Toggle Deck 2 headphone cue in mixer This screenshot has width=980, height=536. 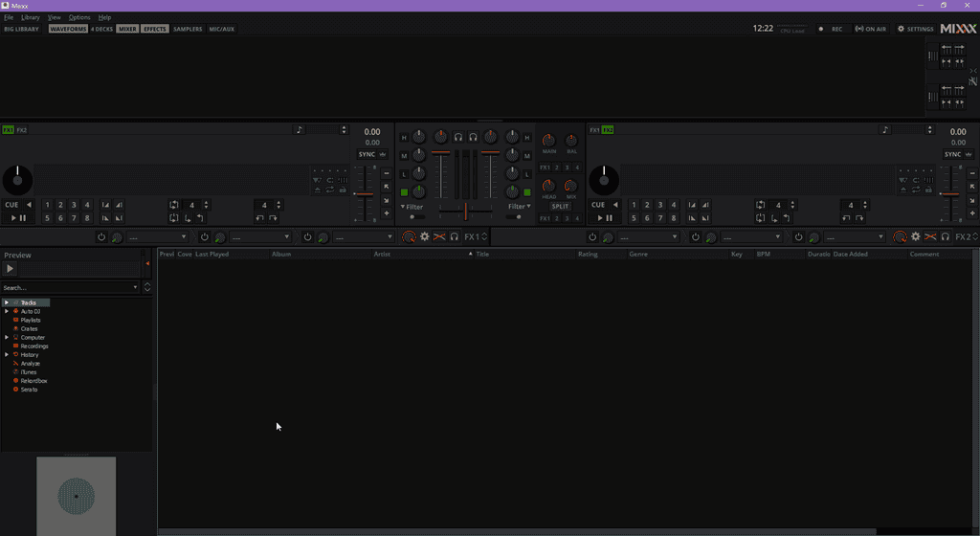473,137
